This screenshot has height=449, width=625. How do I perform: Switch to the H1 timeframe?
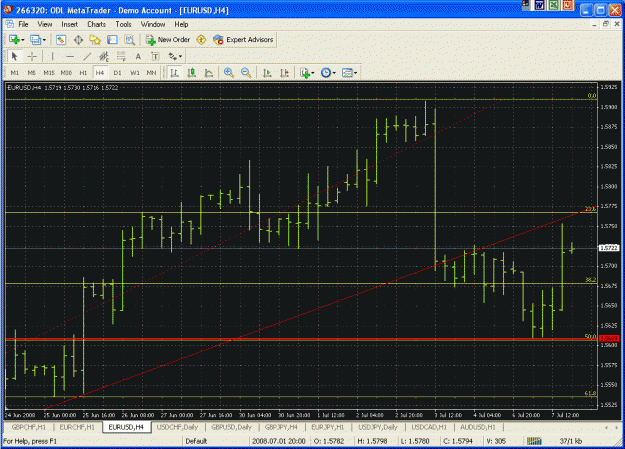coord(83,73)
